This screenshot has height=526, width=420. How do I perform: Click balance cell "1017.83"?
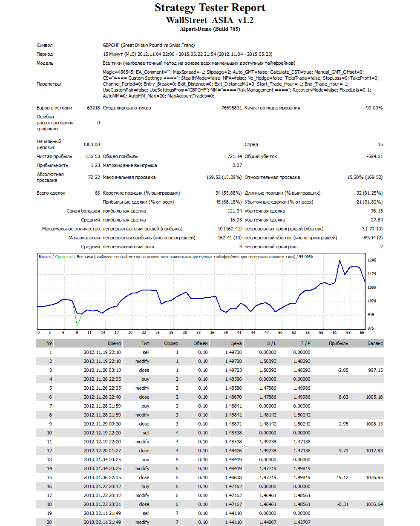pos(374,451)
